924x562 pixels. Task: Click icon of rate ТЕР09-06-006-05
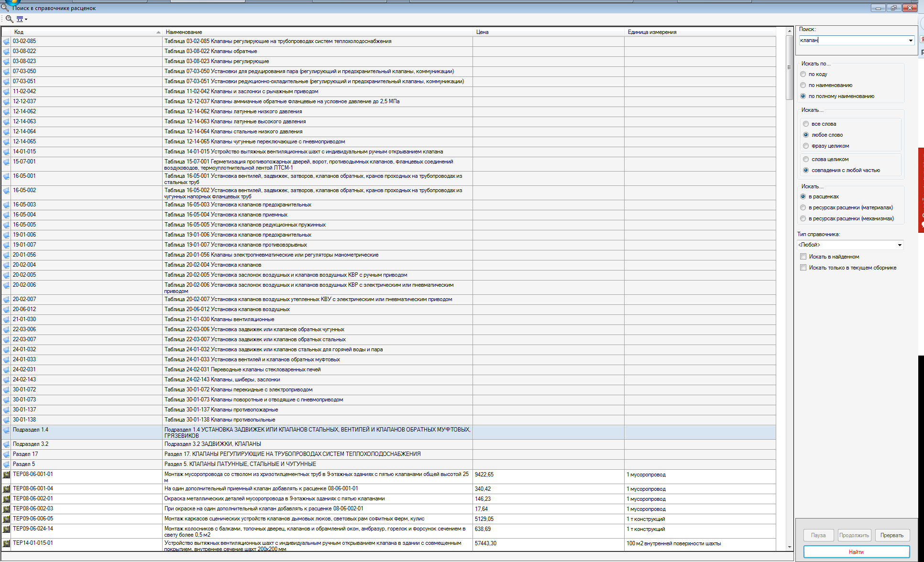[6, 519]
